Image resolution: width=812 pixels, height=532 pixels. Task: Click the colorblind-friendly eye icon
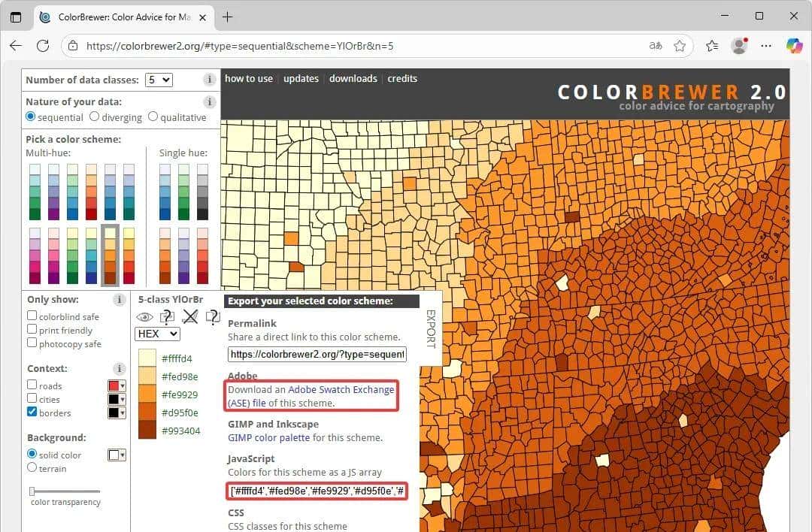144,317
